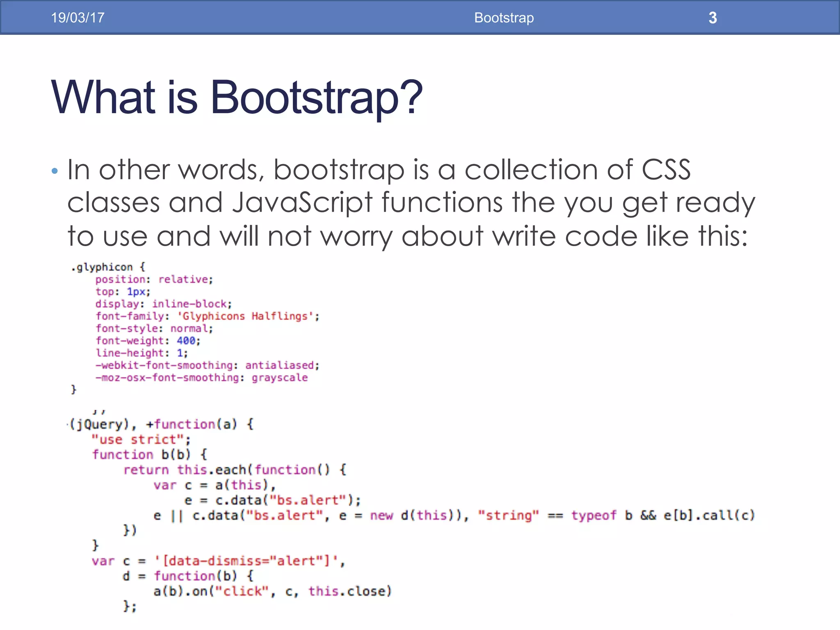Image resolution: width=840 pixels, height=630 pixels.
Task: Click the font-family 'Glyphicons Halflings' line
Action: click(x=207, y=316)
